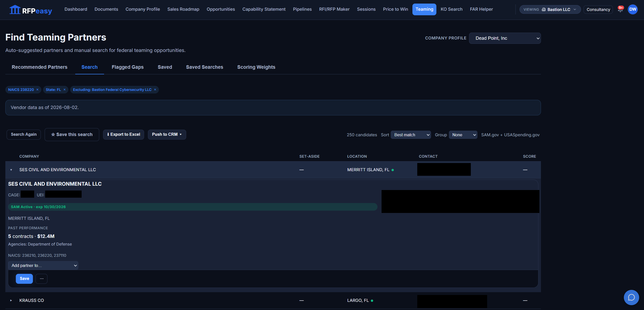
Task: Go to Dashboard in the top nav
Action: (x=76, y=9)
